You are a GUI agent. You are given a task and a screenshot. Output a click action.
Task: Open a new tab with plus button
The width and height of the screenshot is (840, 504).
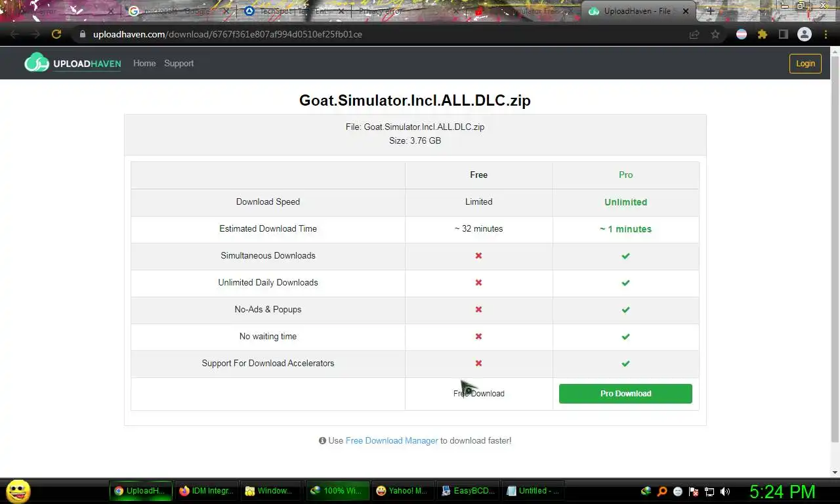[710, 11]
